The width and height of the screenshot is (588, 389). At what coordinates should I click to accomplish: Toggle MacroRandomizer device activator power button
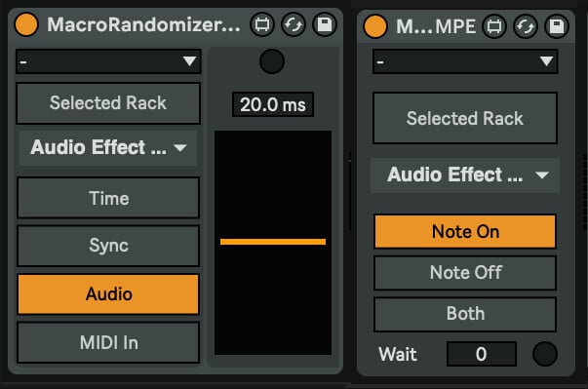pyautogui.click(x=26, y=24)
